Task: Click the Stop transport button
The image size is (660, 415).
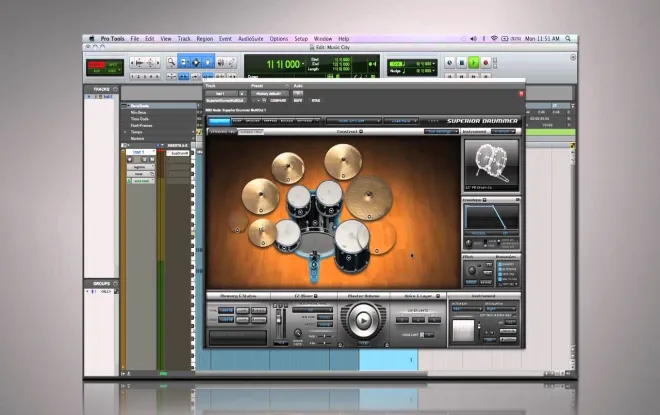Action: (x=462, y=63)
